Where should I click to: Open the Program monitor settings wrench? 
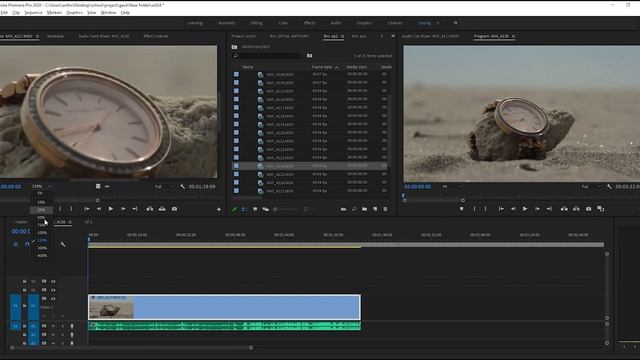click(609, 187)
